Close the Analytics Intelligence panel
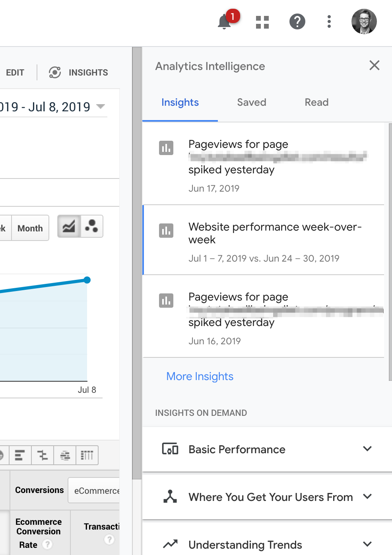 [x=375, y=65]
